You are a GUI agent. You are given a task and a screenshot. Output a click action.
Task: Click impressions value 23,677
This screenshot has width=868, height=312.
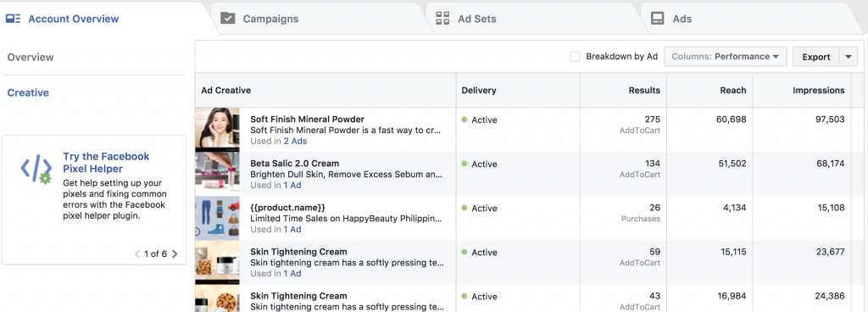click(x=830, y=253)
